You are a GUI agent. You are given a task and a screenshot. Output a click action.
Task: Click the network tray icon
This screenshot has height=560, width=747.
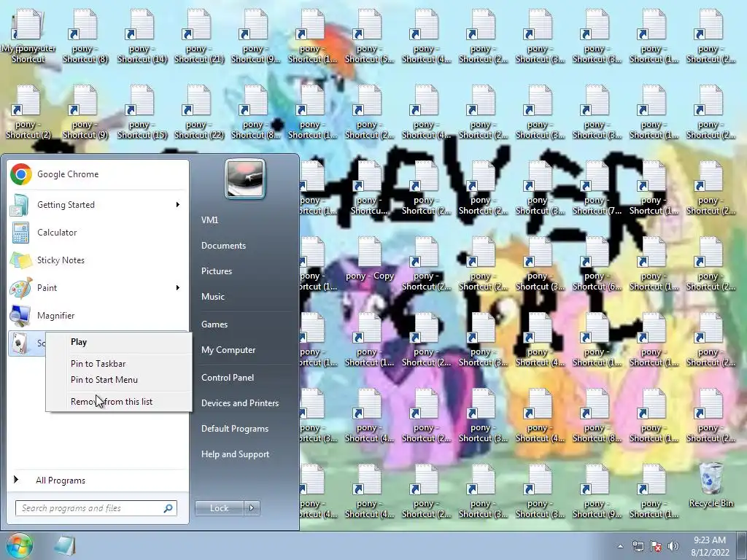pyautogui.click(x=638, y=546)
